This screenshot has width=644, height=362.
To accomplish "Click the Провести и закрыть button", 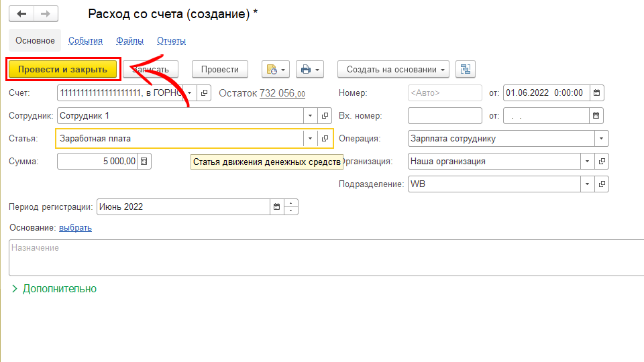I will 62,69.
